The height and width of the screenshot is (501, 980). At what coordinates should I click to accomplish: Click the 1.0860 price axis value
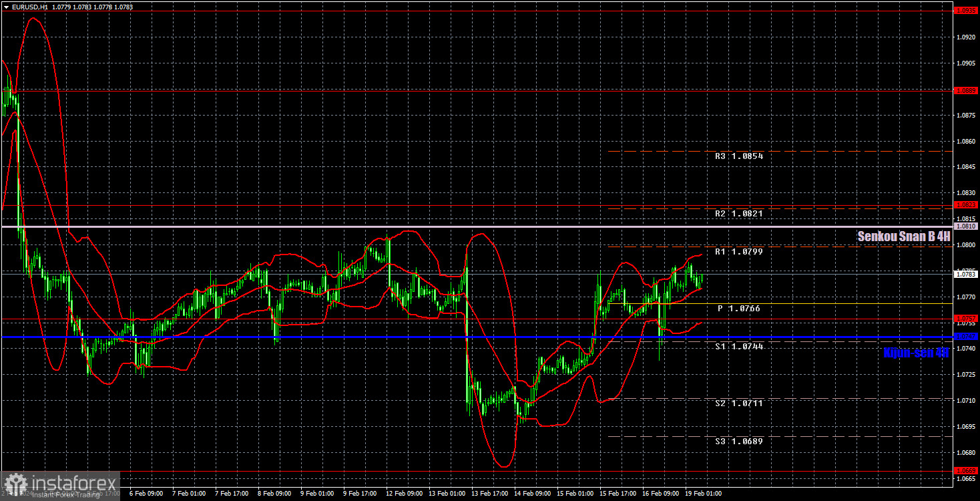click(x=967, y=142)
